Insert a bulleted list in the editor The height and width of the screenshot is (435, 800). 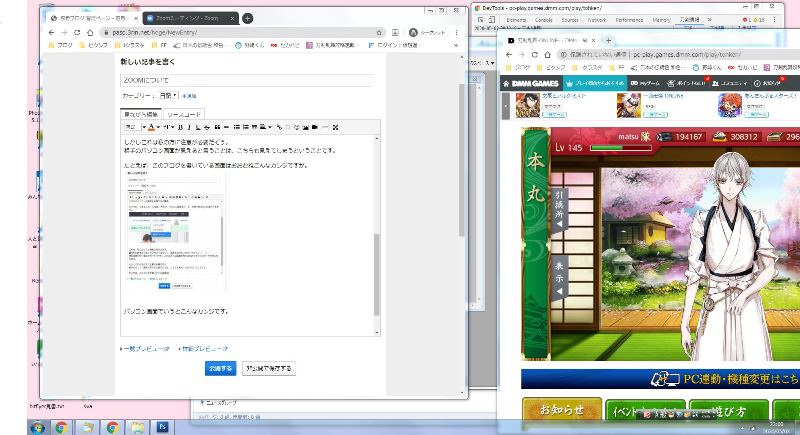click(237, 127)
